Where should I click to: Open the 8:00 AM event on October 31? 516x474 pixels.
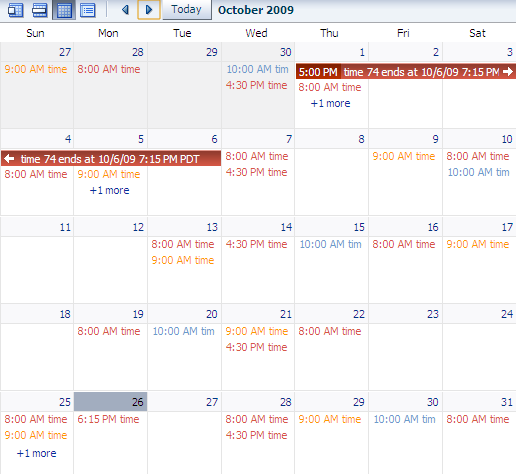(x=478, y=419)
